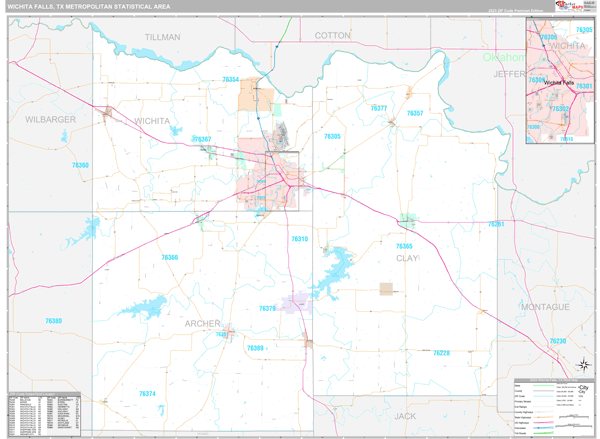Screen dimensions: 600x439
Task: Select the TILLMAN county label
Action: tap(163, 36)
